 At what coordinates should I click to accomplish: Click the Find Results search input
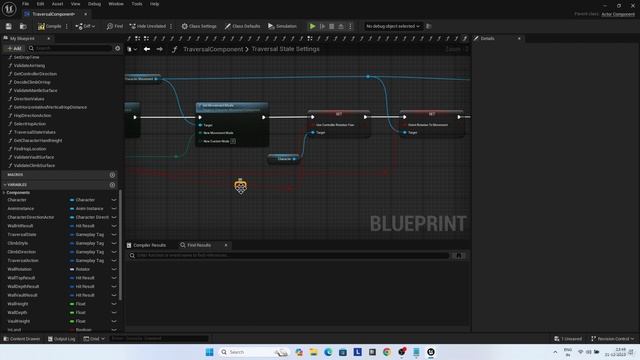coord(289,256)
